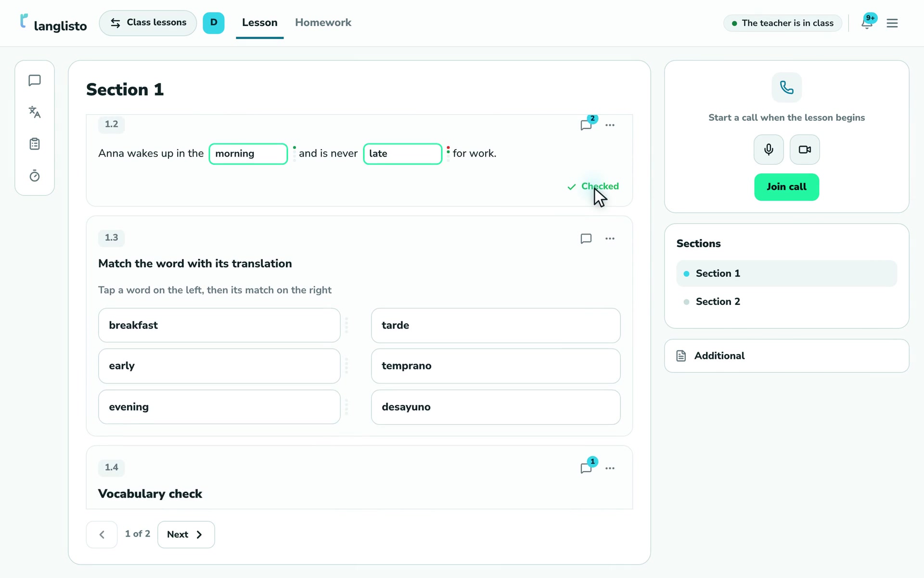Select the translation 'temprano'

496,366
